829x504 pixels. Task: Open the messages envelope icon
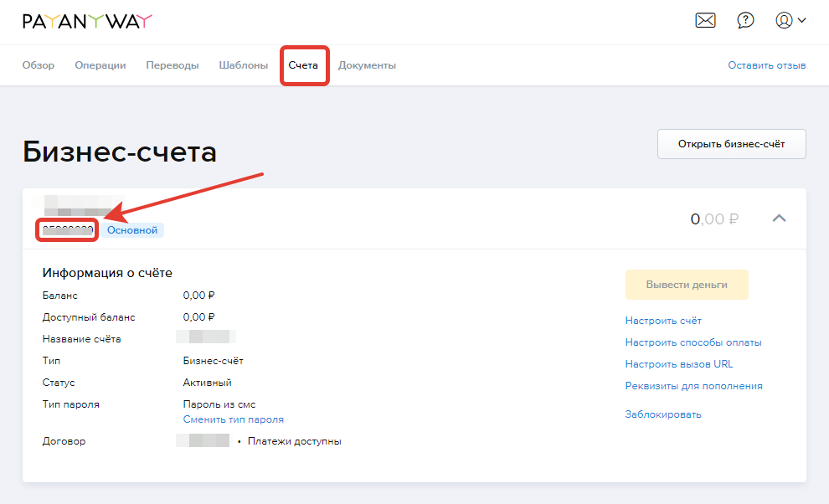point(705,21)
